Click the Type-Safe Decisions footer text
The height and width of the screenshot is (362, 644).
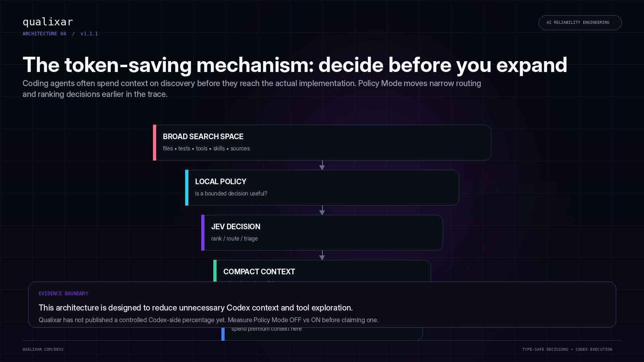[x=545, y=350]
